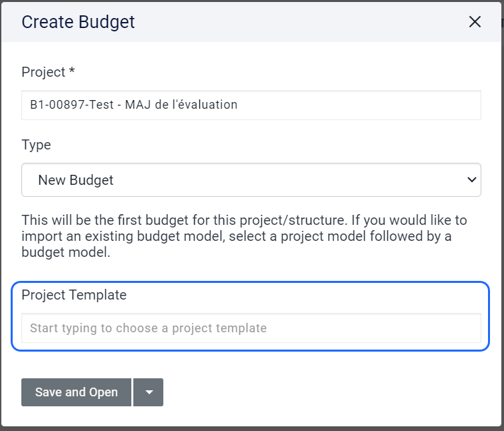This screenshot has width=504, height=431.
Task: Click the Project Template label
Action: click(x=74, y=294)
